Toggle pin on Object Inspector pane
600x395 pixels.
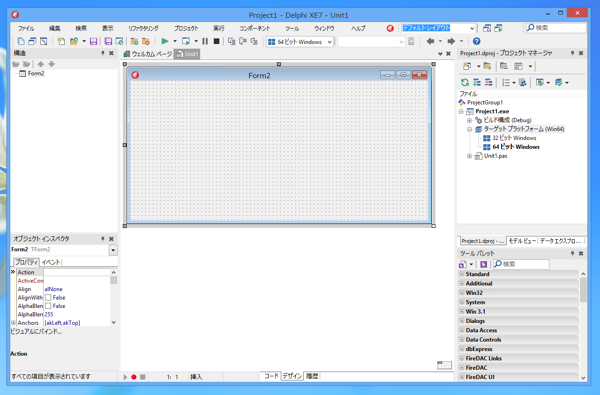click(103, 239)
